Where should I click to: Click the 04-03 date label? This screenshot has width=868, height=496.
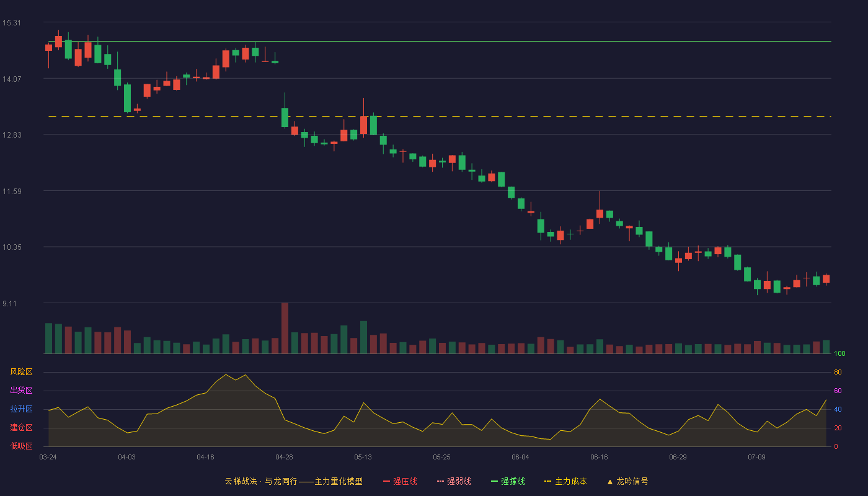[126, 457]
